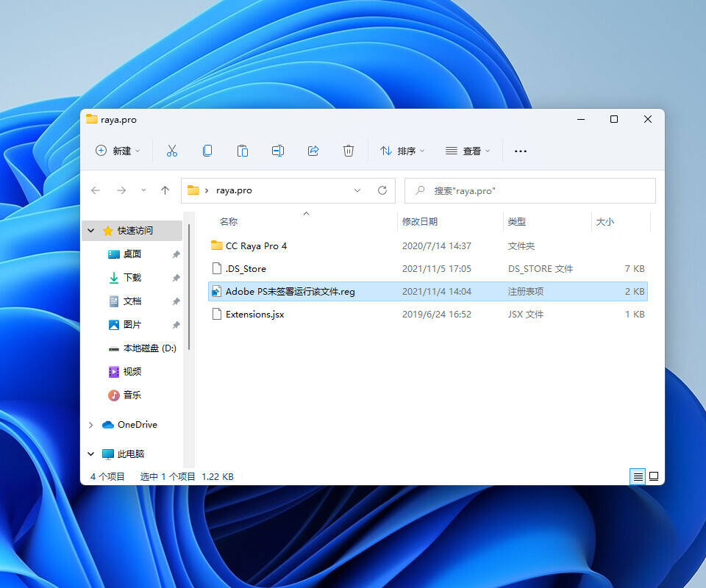Click the Share icon in toolbar

313,151
